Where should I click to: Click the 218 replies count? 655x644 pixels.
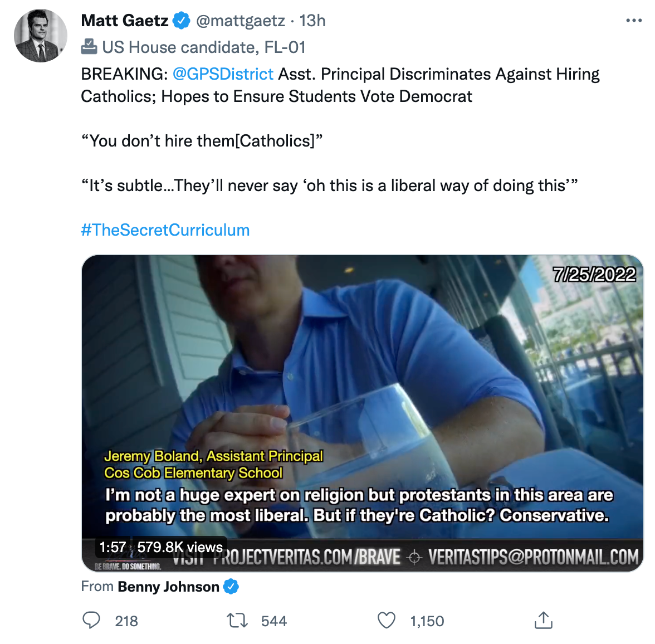click(x=126, y=621)
